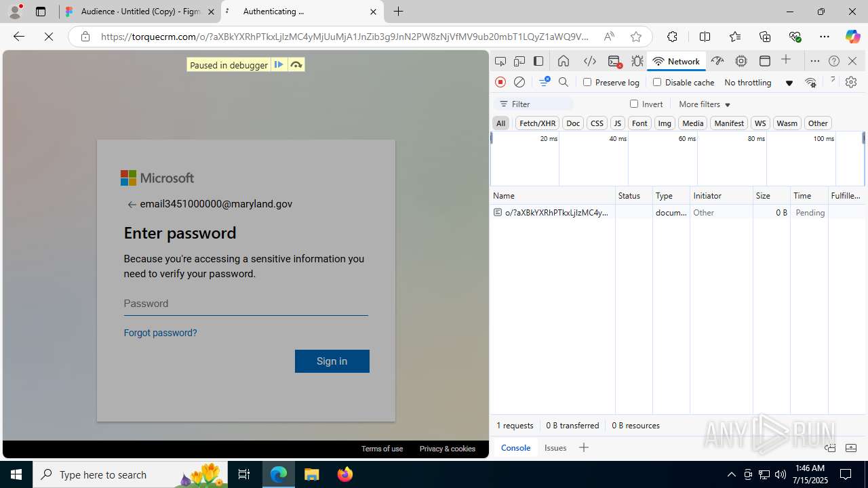Focus the Password input field
The height and width of the screenshot is (488, 868).
(x=245, y=304)
